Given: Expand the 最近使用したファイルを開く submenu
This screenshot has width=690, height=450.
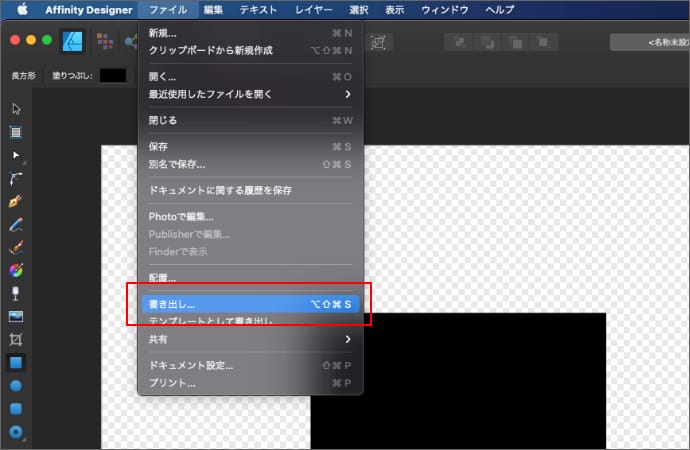Looking at the screenshot, I should pos(250,94).
